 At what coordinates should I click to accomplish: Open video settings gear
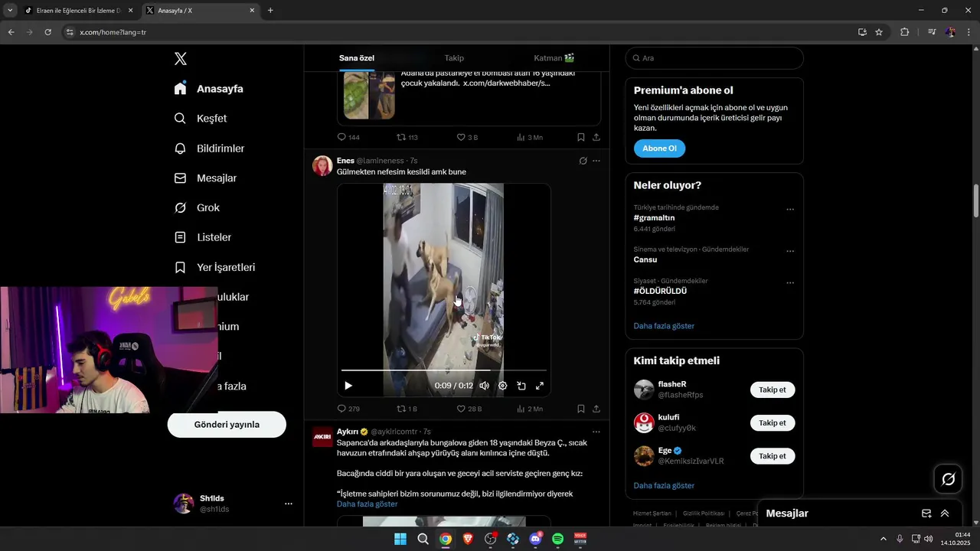point(503,386)
